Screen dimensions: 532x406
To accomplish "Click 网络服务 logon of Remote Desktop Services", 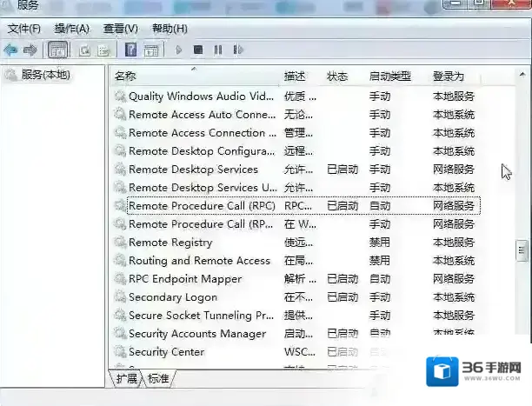I will [453, 170].
